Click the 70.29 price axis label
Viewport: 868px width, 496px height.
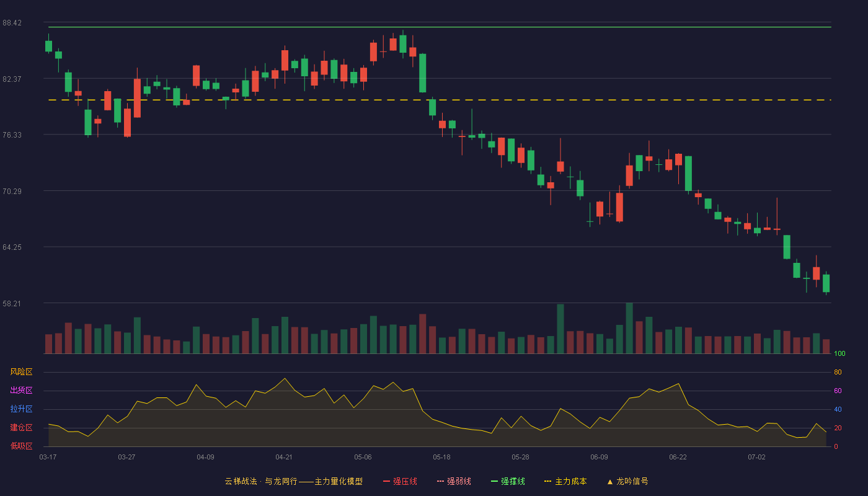point(12,192)
